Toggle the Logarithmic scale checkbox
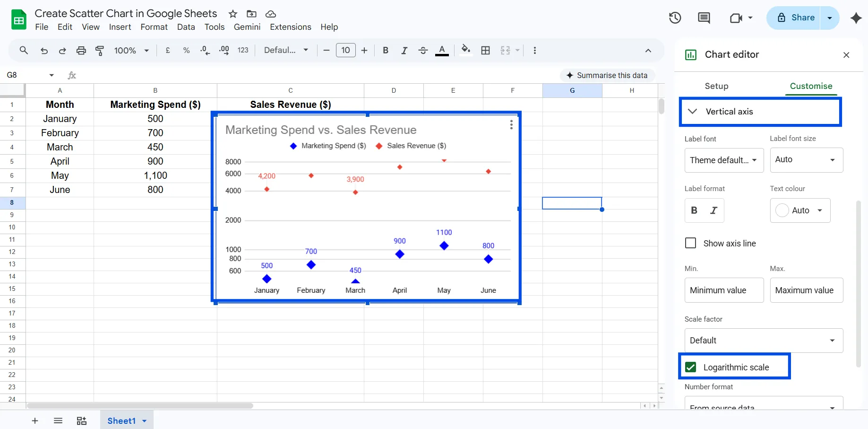868x429 pixels. pyautogui.click(x=690, y=367)
